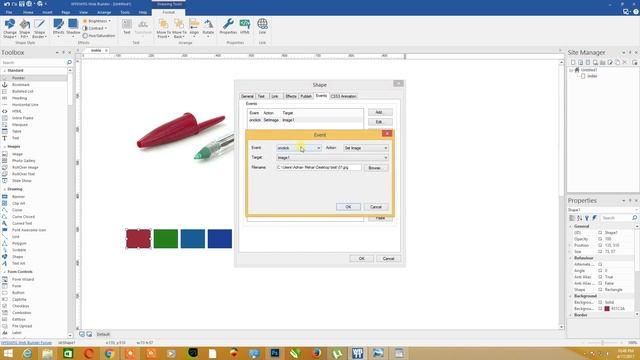Click Edit button in Shape dialog
This screenshot has width=640, height=360.
[x=379, y=122]
